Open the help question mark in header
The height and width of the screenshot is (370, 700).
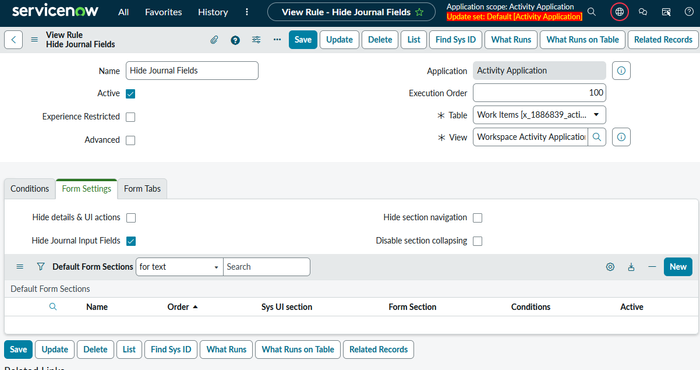coord(689,12)
